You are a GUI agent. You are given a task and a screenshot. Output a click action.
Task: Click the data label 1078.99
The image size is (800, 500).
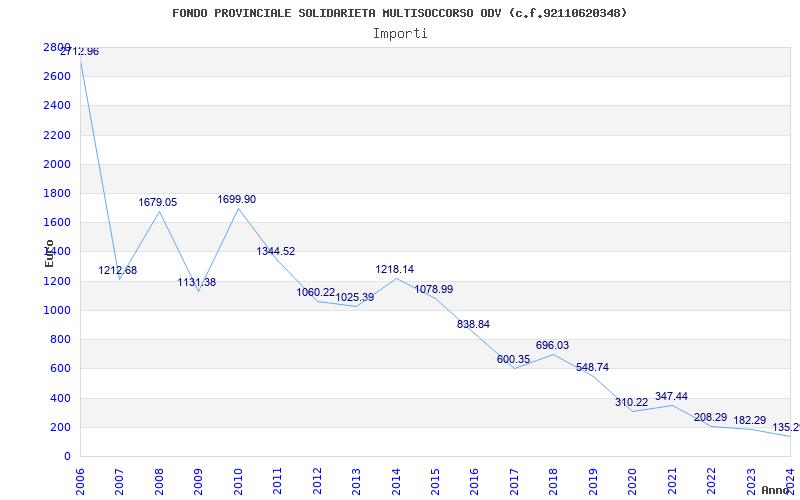434,290
